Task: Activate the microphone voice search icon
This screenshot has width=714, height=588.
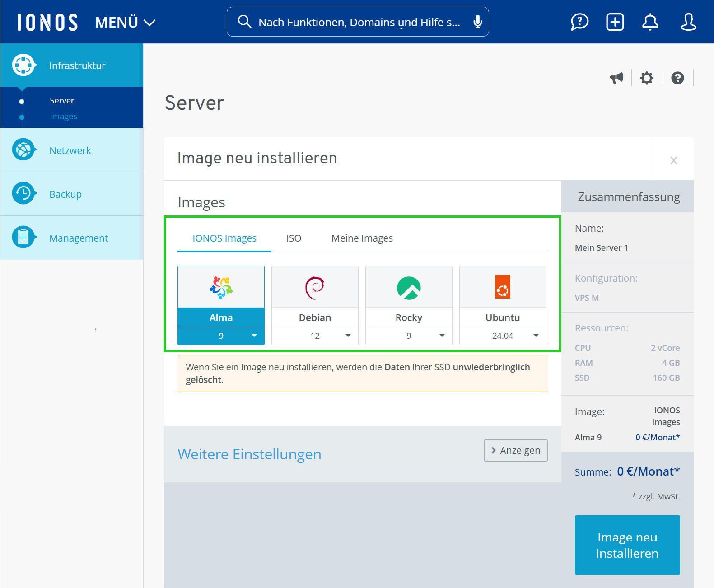Action: tap(477, 22)
